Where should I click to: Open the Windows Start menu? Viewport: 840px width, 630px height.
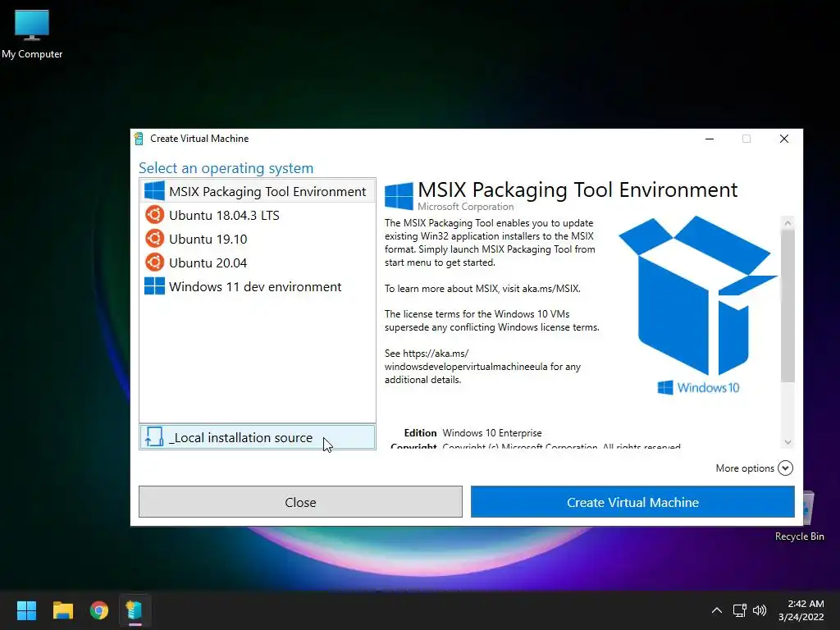[x=26, y=610]
